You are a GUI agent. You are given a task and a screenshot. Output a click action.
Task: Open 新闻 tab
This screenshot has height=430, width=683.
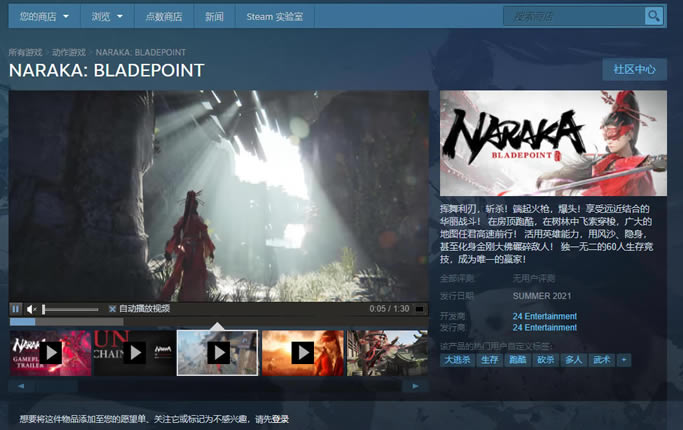pyautogui.click(x=214, y=17)
